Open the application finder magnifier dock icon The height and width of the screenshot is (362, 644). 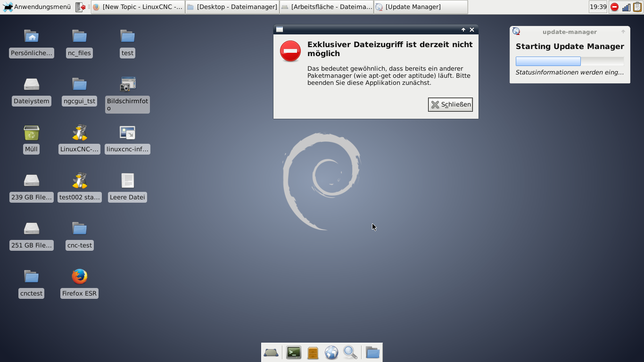[x=350, y=353]
